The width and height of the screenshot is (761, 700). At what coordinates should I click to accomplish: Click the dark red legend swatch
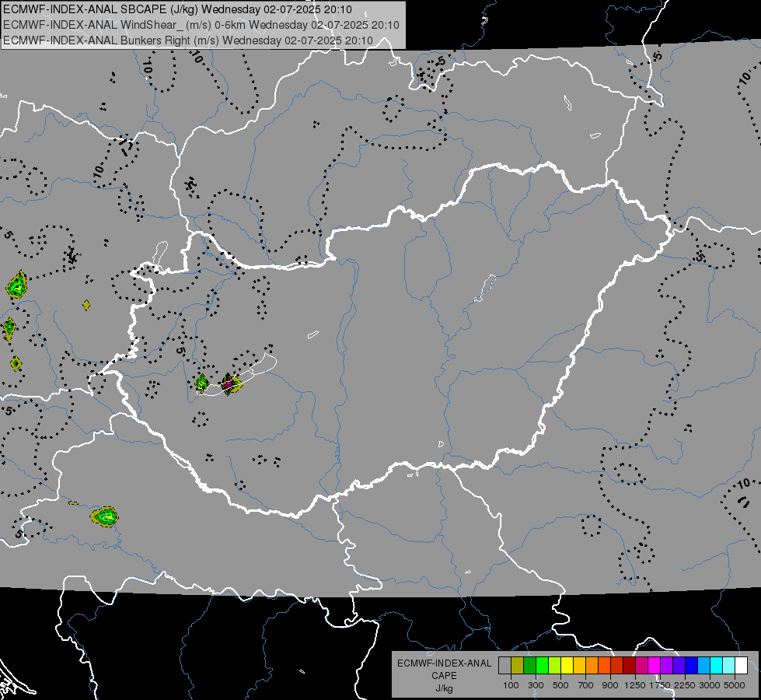coord(629,665)
